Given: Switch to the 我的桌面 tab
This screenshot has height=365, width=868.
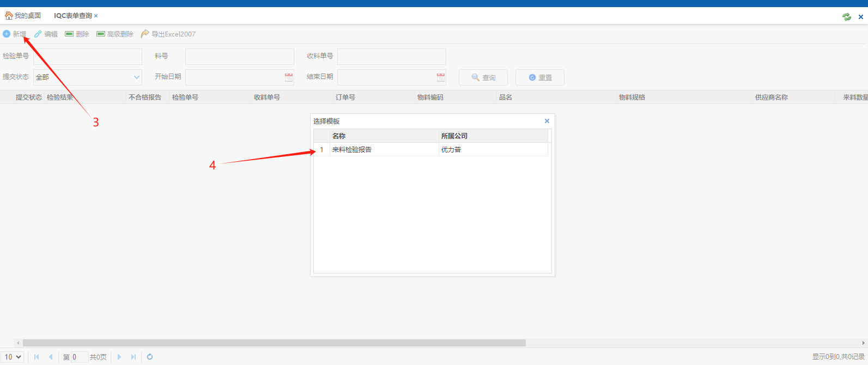Looking at the screenshot, I should (23, 16).
